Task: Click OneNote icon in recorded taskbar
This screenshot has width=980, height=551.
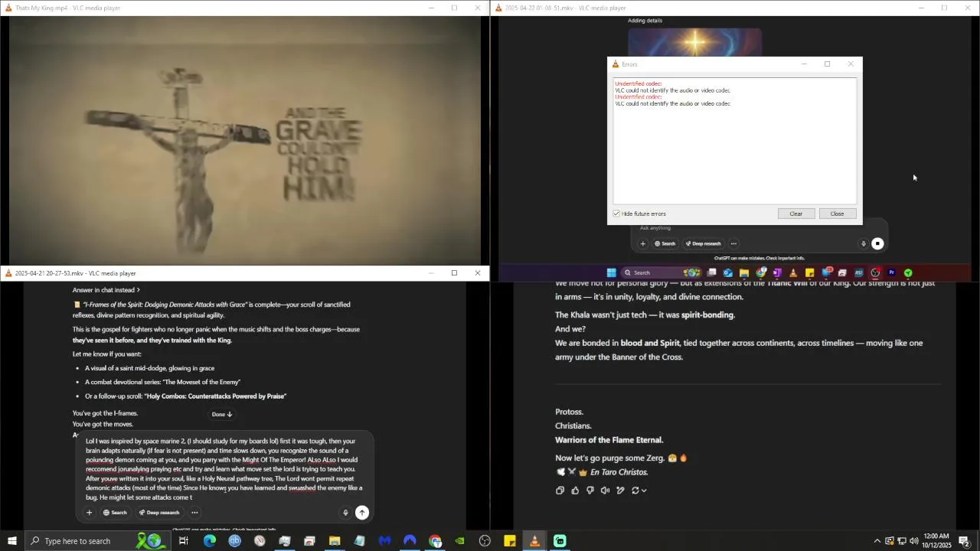Action: point(776,272)
